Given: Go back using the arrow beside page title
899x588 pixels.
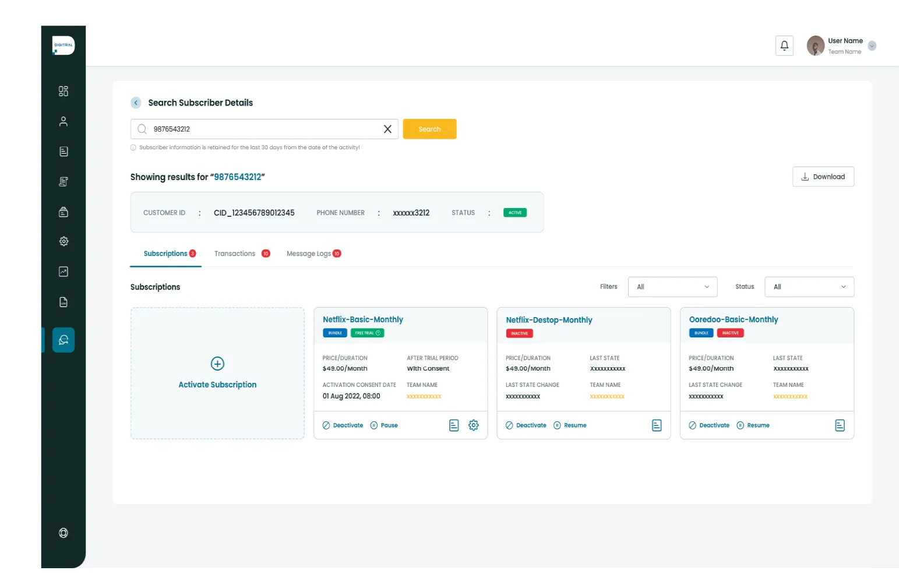Looking at the screenshot, I should click(136, 103).
